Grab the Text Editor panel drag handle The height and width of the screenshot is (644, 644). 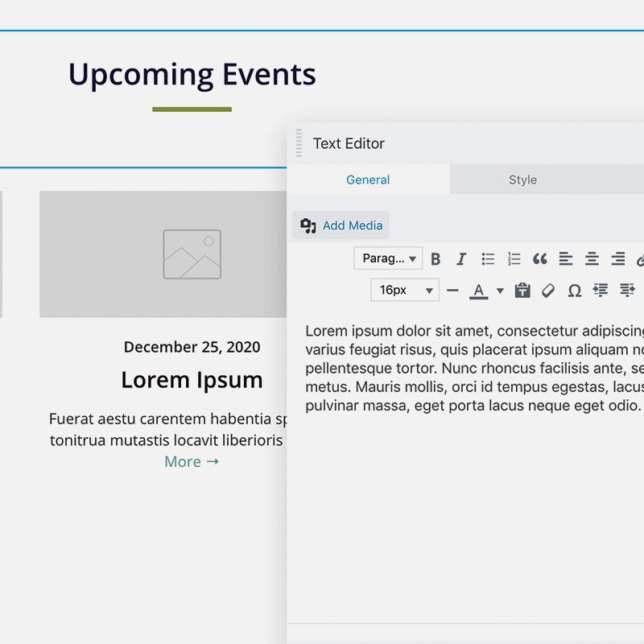click(x=299, y=143)
